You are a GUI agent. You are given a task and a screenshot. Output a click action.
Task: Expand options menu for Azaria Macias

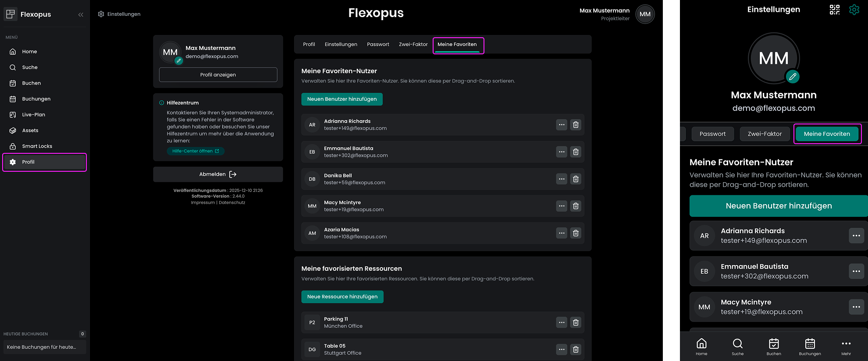point(562,233)
